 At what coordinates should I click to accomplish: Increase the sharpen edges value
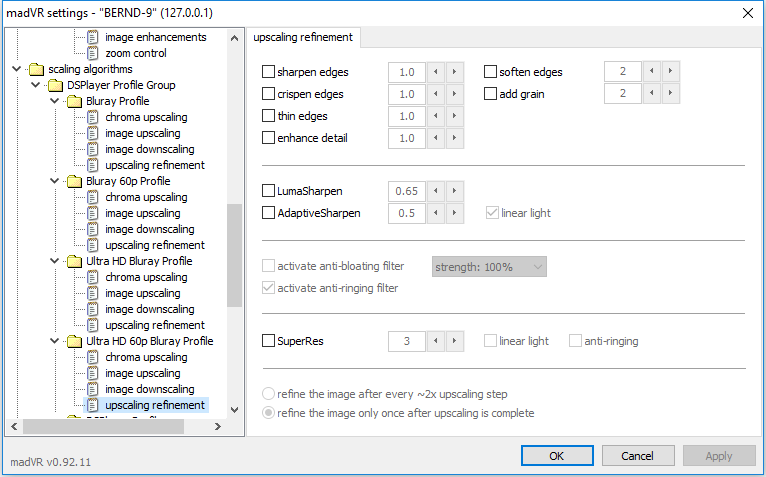click(x=454, y=72)
